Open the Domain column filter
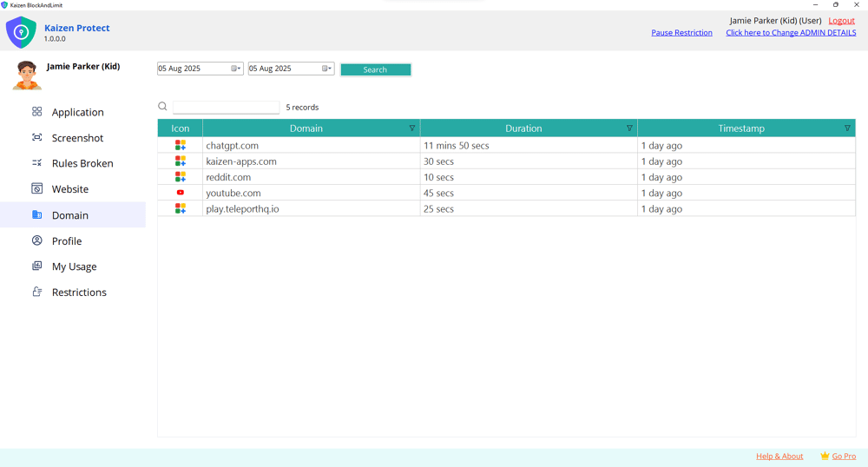The image size is (868, 467). (x=412, y=128)
